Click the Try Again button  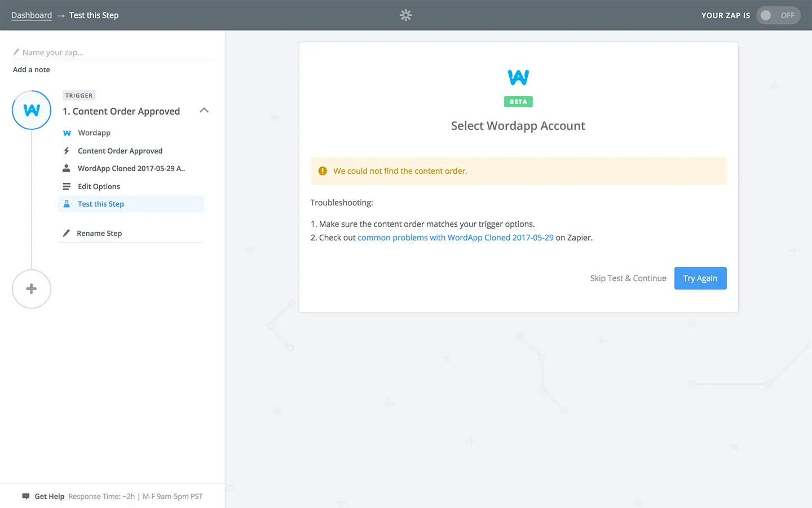click(x=700, y=278)
